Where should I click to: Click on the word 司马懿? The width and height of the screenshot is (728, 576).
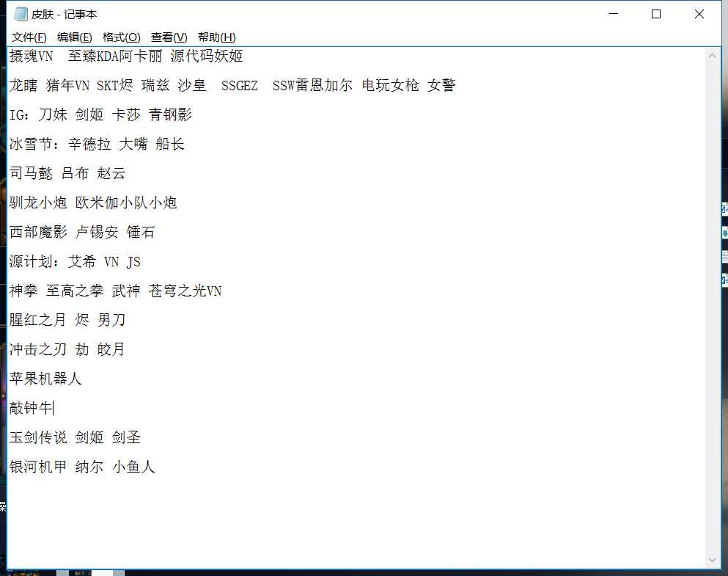pyautogui.click(x=31, y=173)
